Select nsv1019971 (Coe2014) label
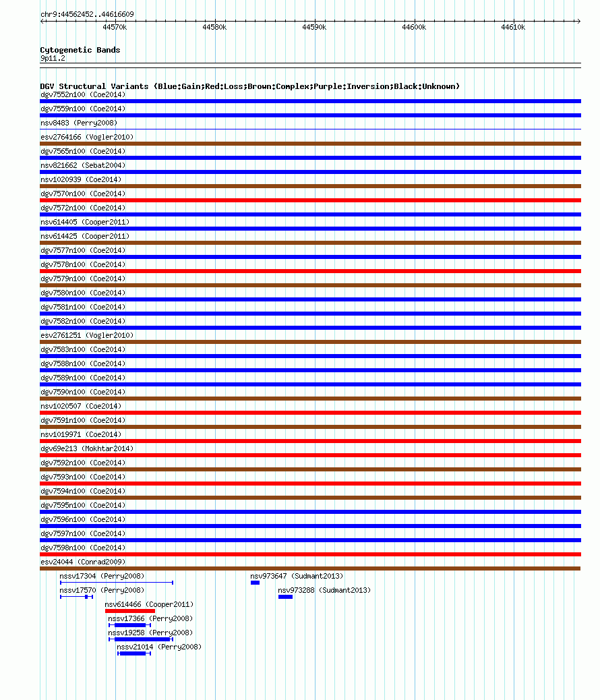The image size is (600, 700). click(x=81, y=434)
